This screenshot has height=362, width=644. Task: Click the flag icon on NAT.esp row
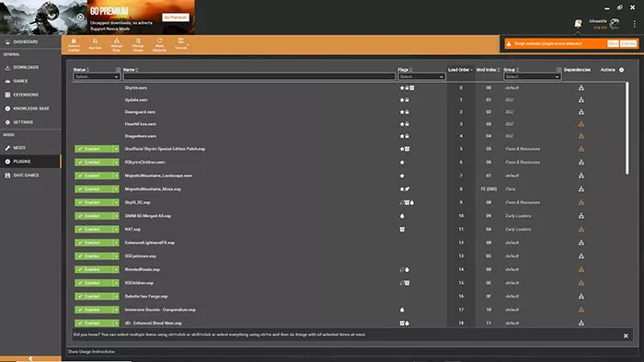point(402,229)
